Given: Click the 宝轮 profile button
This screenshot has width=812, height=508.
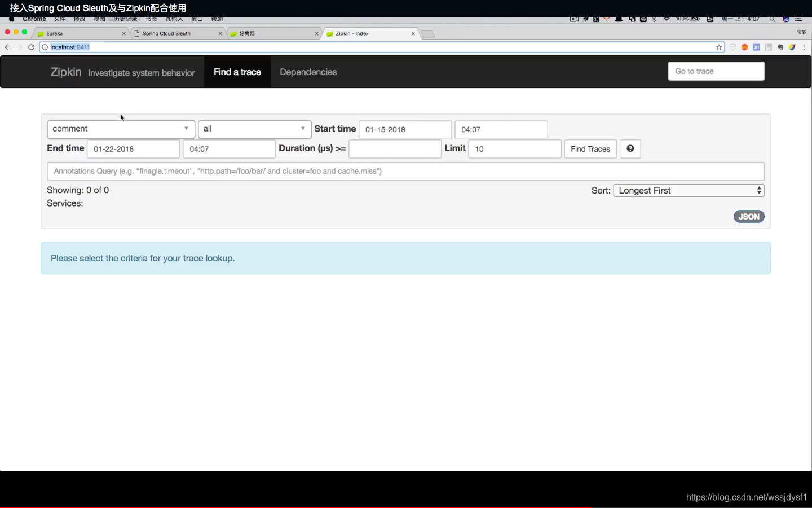Looking at the screenshot, I should tap(801, 33).
